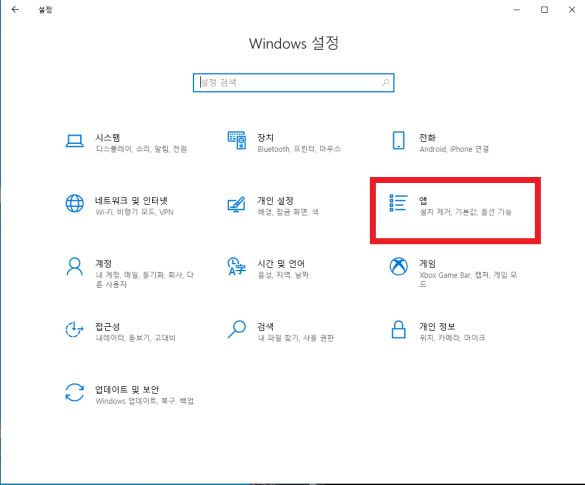Close the 설정 window
This screenshot has width=585, height=485.
[572, 10]
